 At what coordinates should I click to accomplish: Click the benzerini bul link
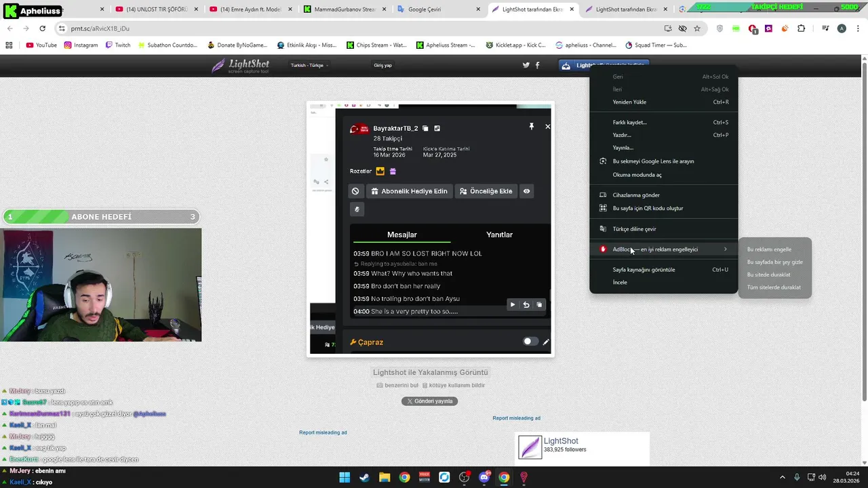coord(397,386)
